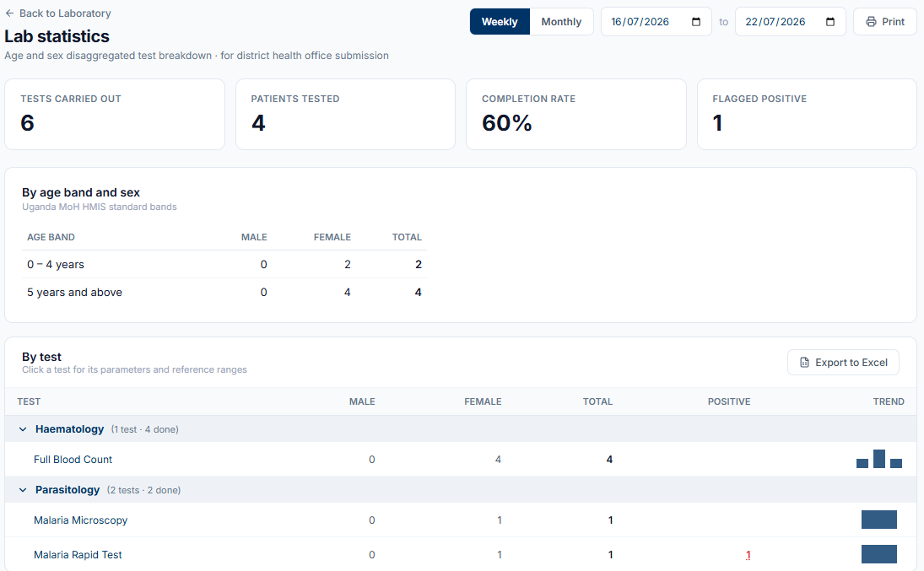Click the Parasitology group heading
924x571 pixels.
[x=68, y=490]
